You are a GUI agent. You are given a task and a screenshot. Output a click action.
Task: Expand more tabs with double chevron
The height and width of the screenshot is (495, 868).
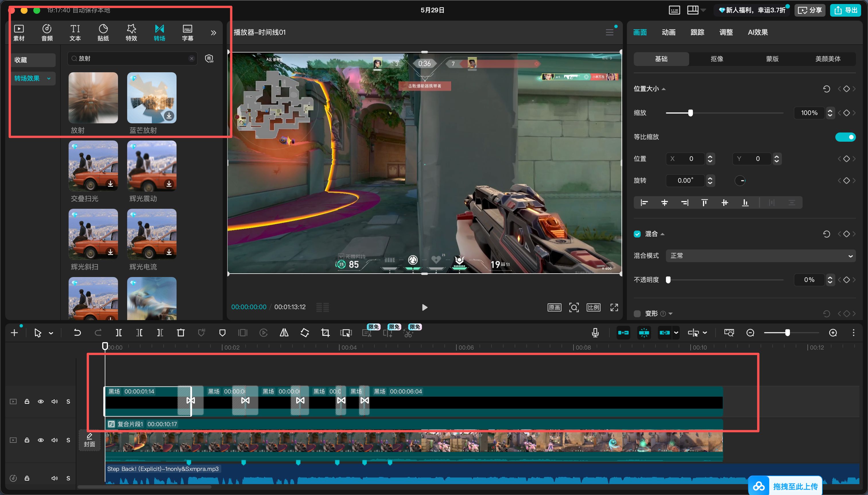pos(213,33)
